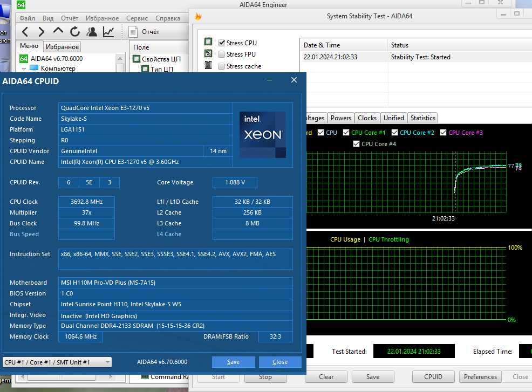The height and width of the screenshot is (392, 532).
Task: Open the Избранное menu in the menu bar
Action: [x=102, y=18]
